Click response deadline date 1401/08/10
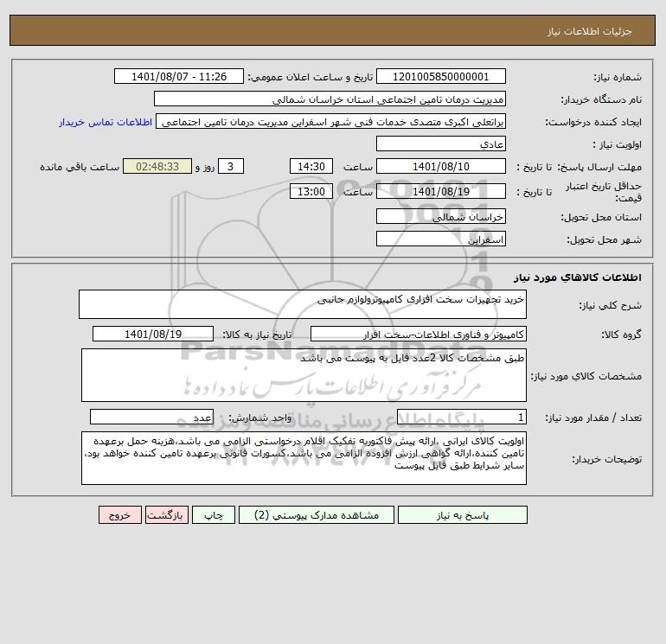The image size is (666, 644). point(441,167)
